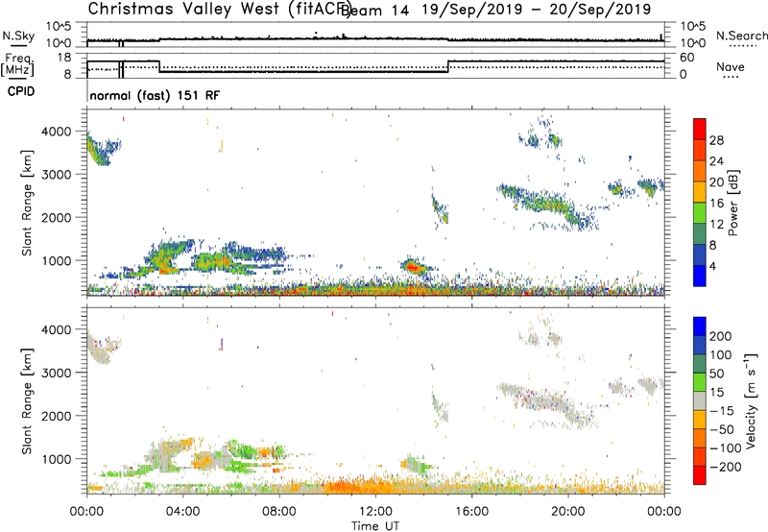The width and height of the screenshot is (768, 532).
Task: Click the '60' Nave axis tick
Action: pos(687,58)
